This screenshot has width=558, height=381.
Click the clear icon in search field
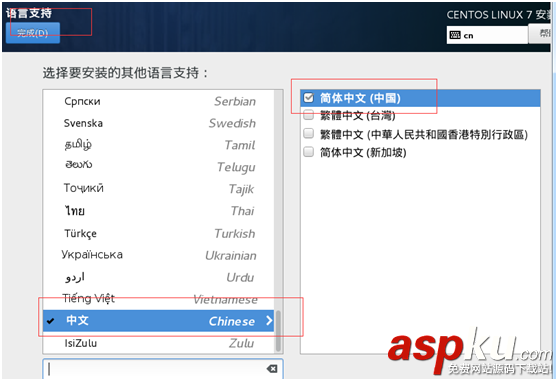coord(272,369)
